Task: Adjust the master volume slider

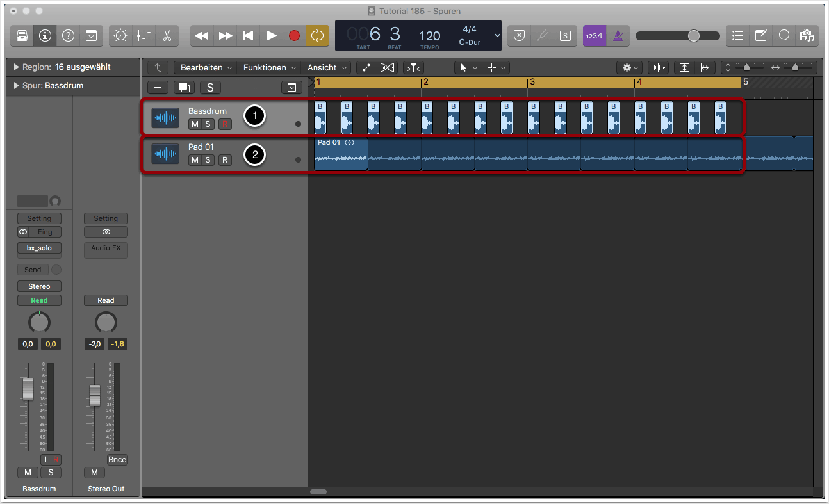Action: click(693, 36)
